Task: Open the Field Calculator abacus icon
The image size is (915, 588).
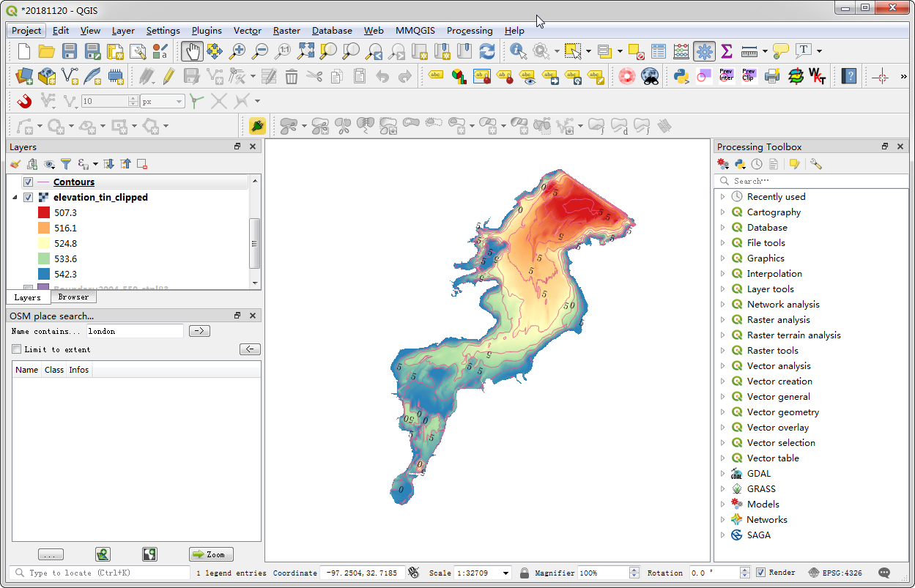Action: click(x=681, y=51)
